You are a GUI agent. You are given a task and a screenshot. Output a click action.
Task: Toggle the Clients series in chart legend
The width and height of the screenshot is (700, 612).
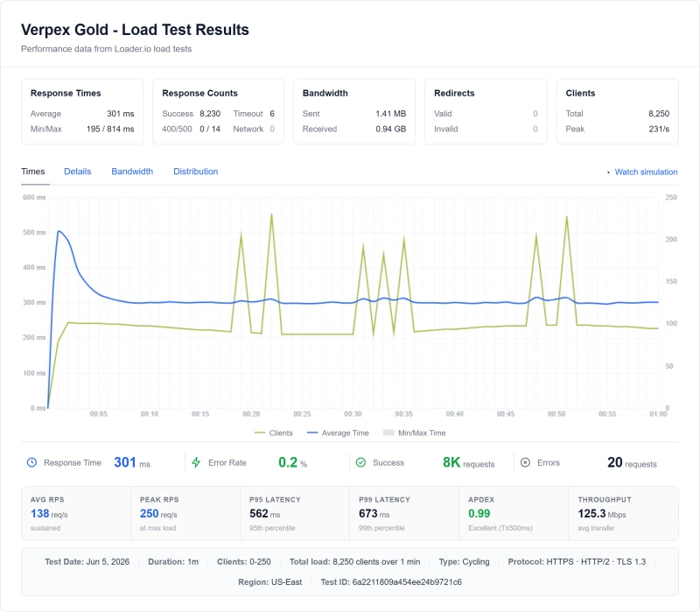(x=273, y=433)
